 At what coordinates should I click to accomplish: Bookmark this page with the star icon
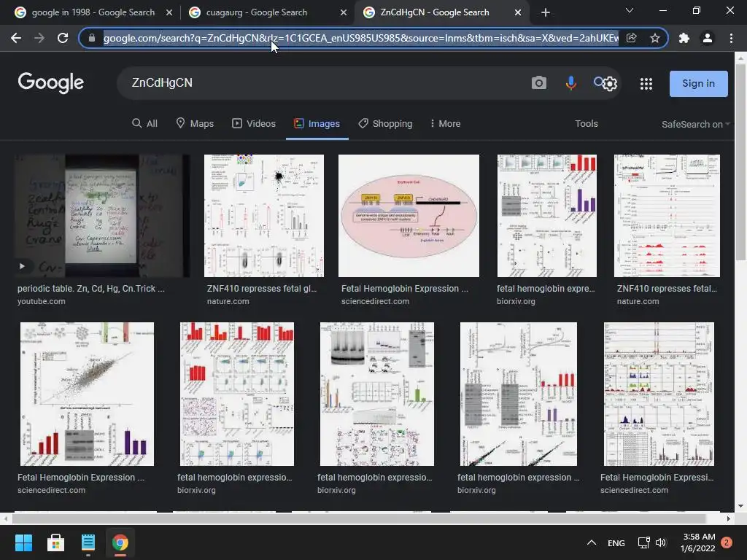pos(655,38)
